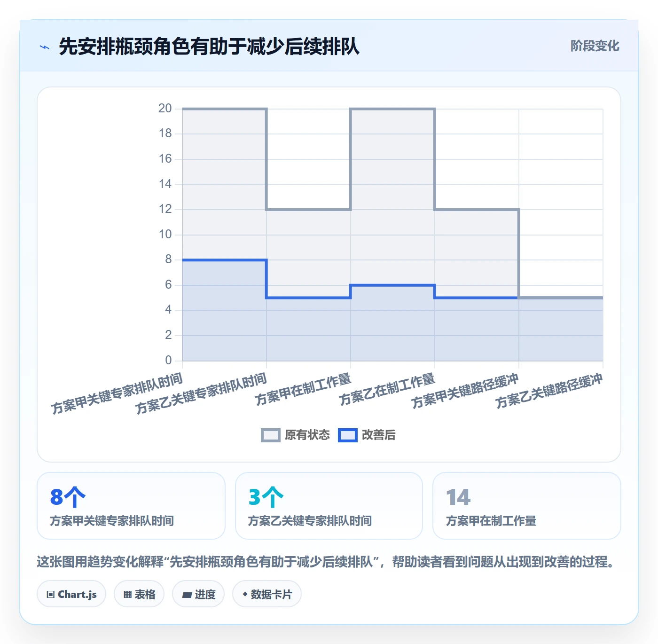Select the 数据卡片 tag
Screen dimensions: 658x644
(x=267, y=594)
